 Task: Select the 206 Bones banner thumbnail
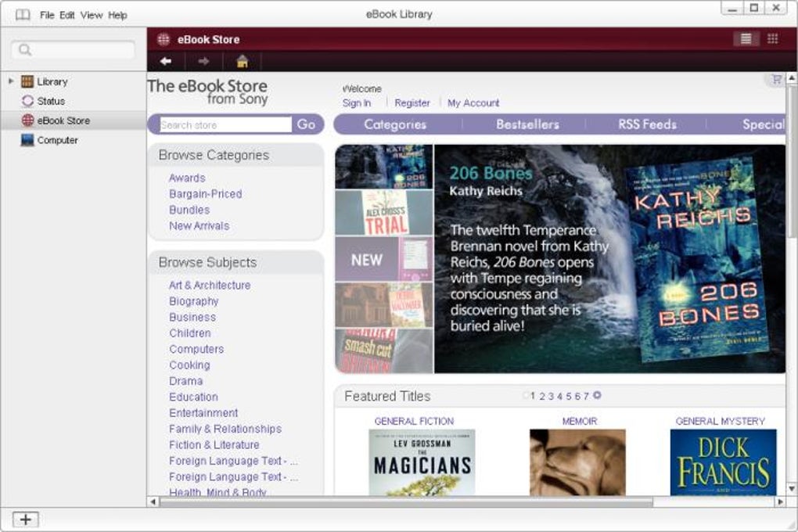point(384,167)
